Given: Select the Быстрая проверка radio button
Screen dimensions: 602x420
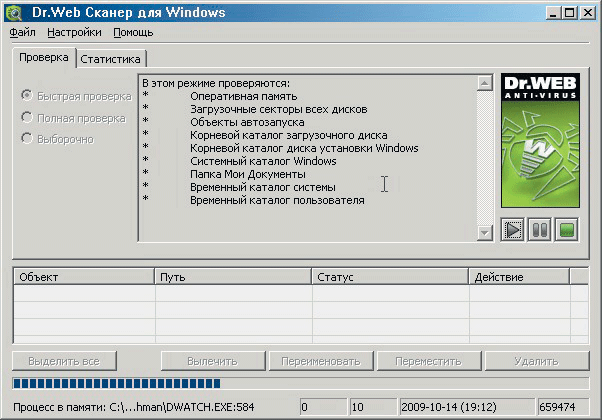Looking at the screenshot, I should [27, 97].
